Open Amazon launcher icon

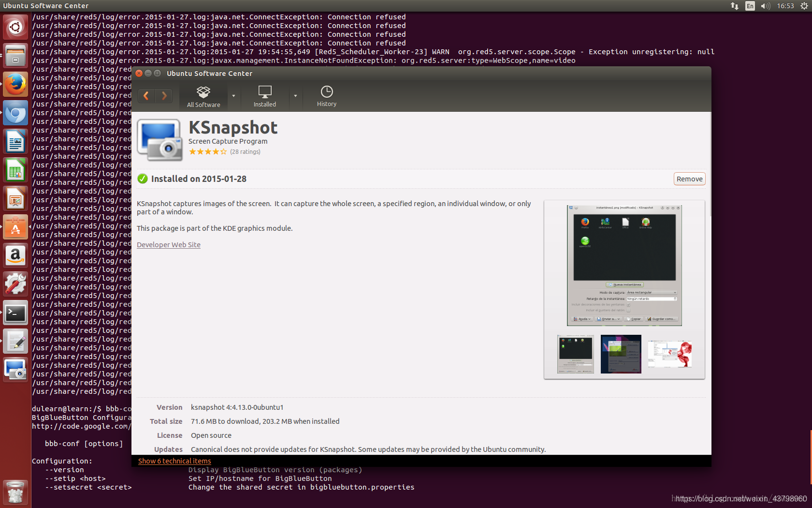point(15,255)
